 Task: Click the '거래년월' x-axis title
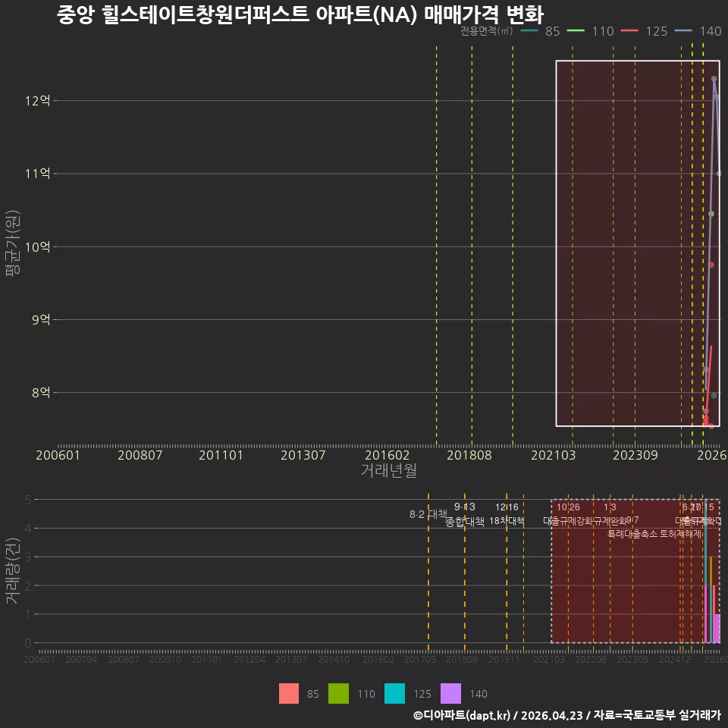point(388,470)
